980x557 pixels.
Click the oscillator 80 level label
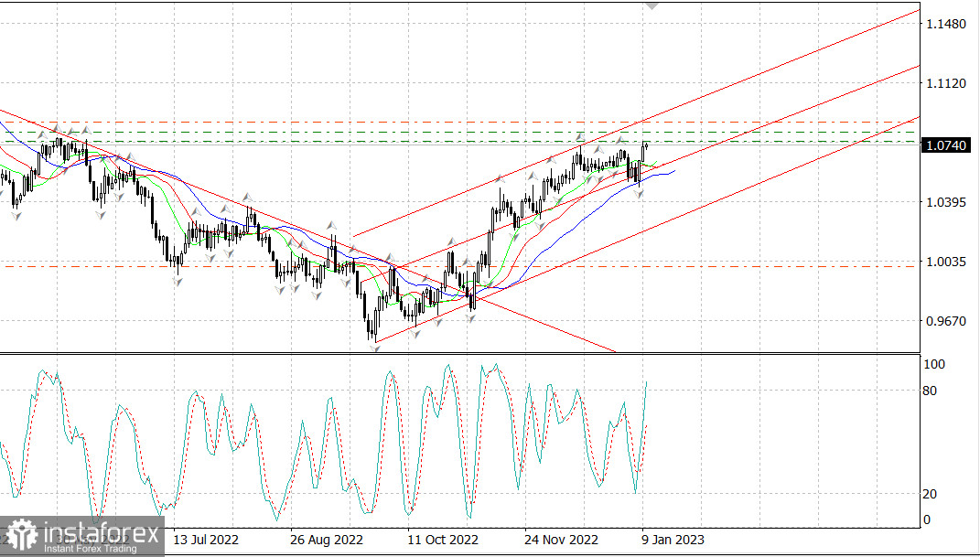point(930,391)
